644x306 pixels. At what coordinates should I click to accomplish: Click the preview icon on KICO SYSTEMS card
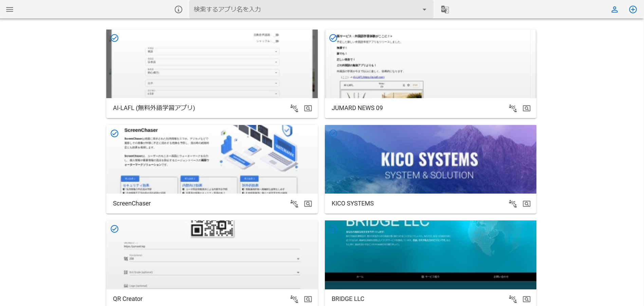527,204
